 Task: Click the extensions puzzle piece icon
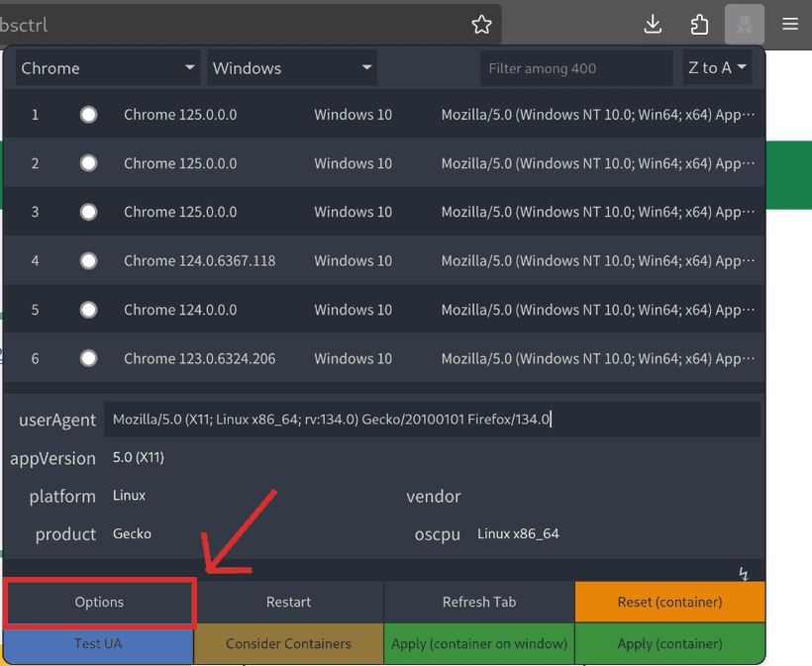(699, 24)
